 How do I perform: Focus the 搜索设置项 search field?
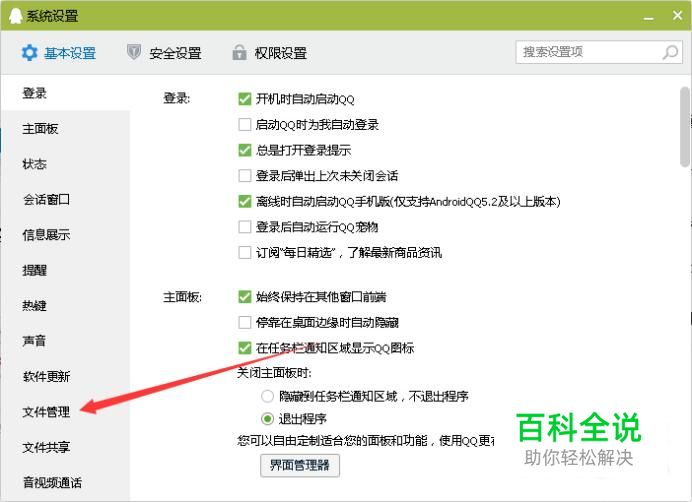click(x=599, y=52)
